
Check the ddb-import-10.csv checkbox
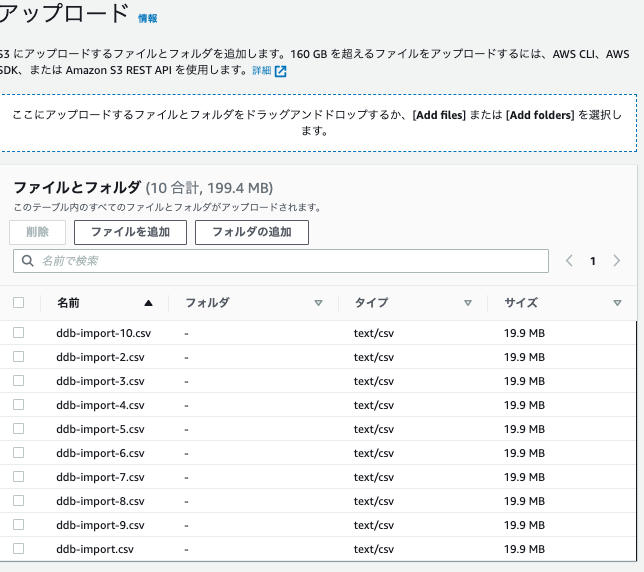[18, 332]
